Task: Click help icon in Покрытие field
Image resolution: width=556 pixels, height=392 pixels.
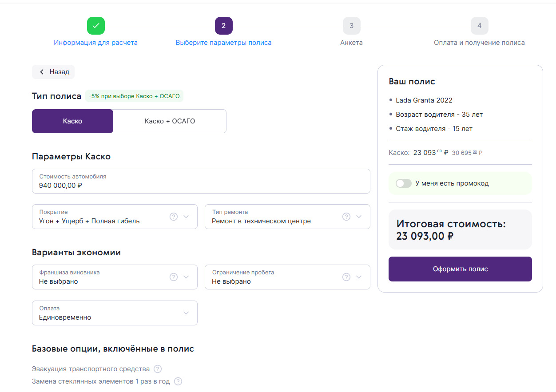Action: click(x=174, y=217)
